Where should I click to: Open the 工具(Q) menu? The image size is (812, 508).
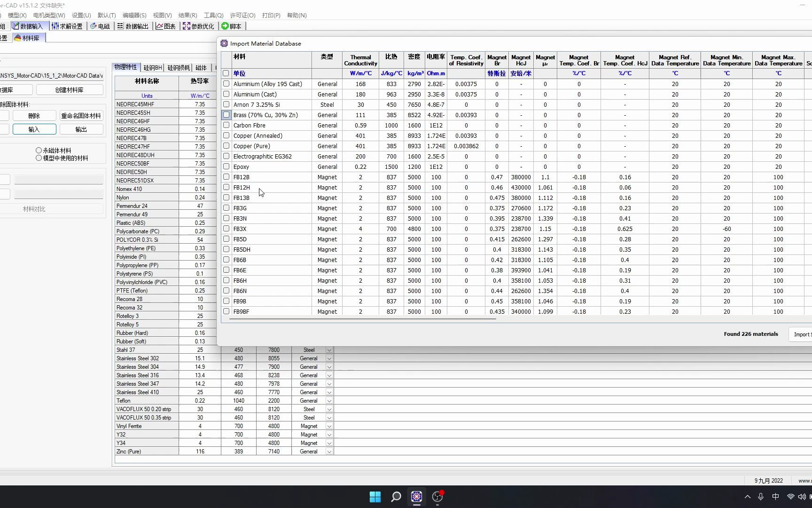(x=214, y=16)
